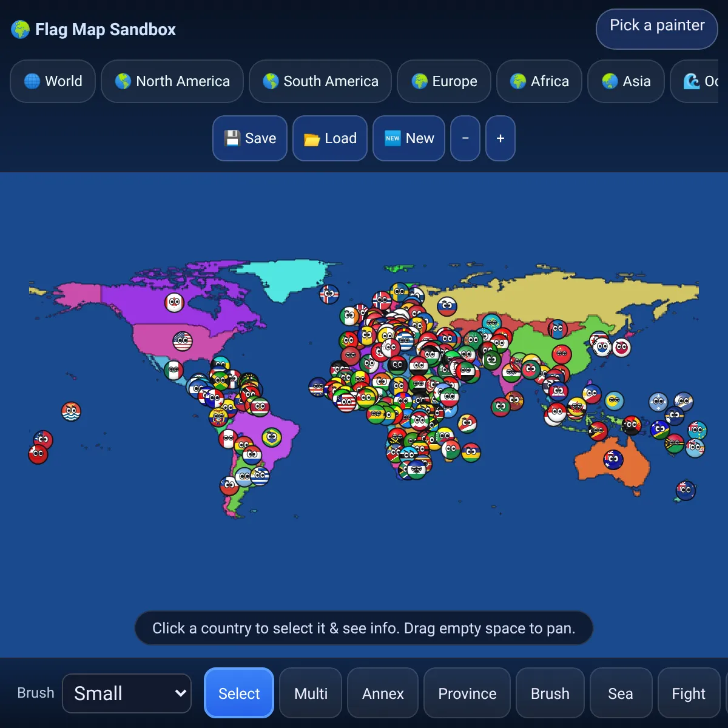Switch to the Europe region view

click(444, 81)
